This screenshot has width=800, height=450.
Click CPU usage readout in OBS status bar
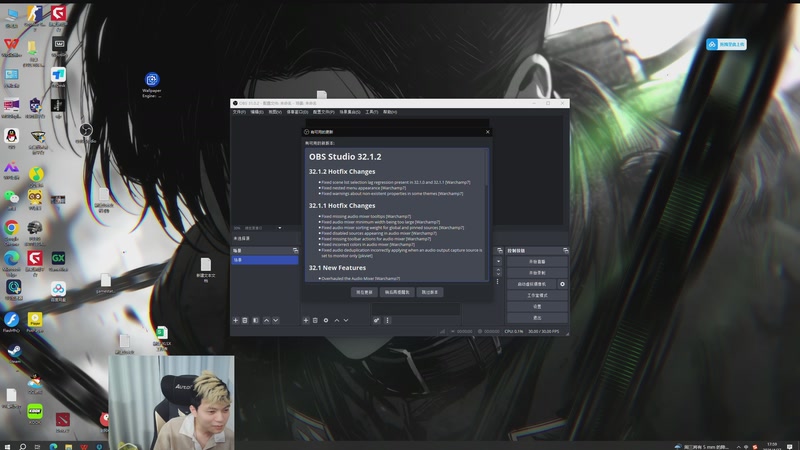514,332
